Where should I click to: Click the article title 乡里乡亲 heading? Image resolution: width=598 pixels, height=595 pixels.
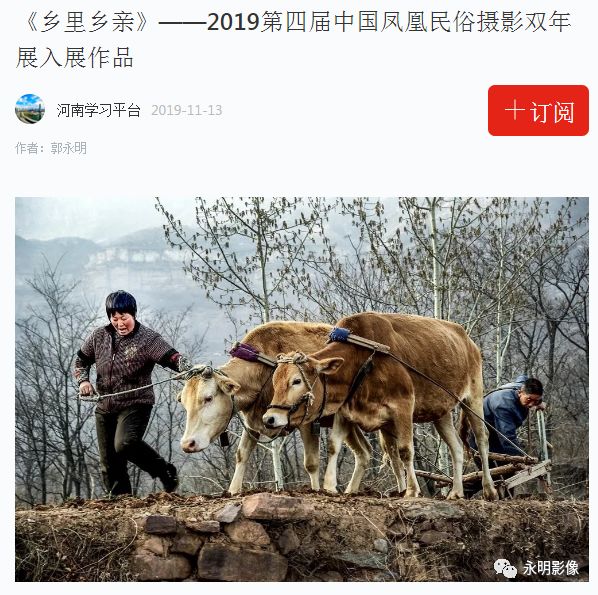(293, 40)
